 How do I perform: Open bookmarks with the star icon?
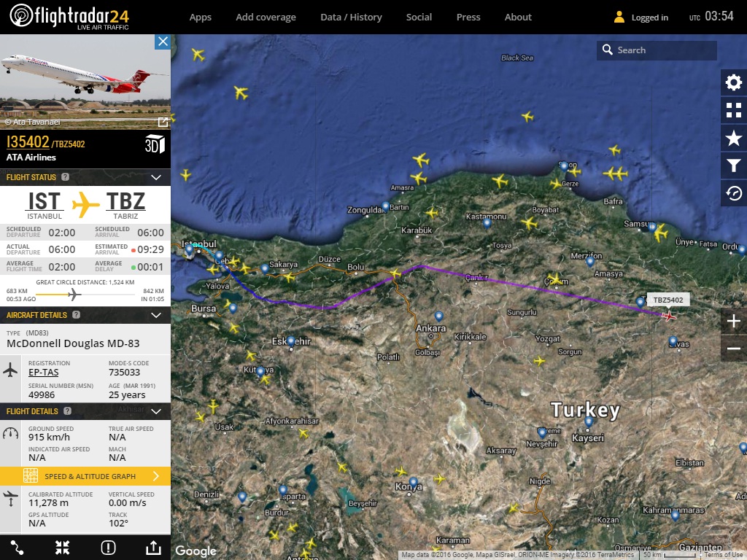[x=734, y=138]
